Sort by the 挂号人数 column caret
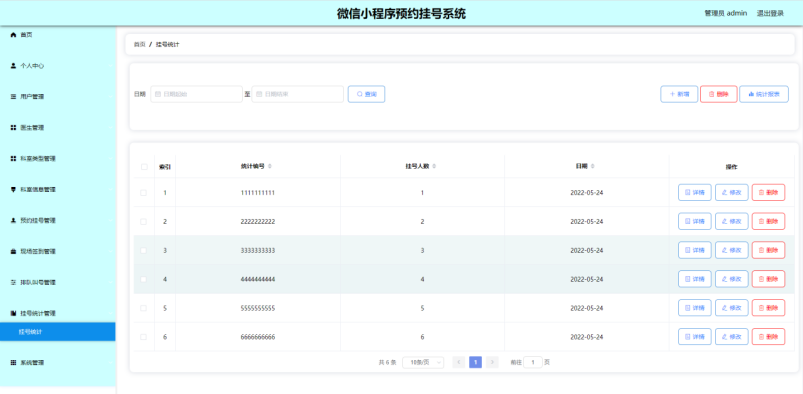 [x=434, y=166]
